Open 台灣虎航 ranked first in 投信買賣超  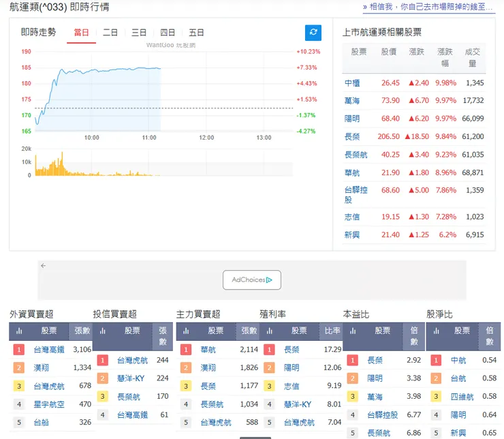pyautogui.click(x=132, y=360)
